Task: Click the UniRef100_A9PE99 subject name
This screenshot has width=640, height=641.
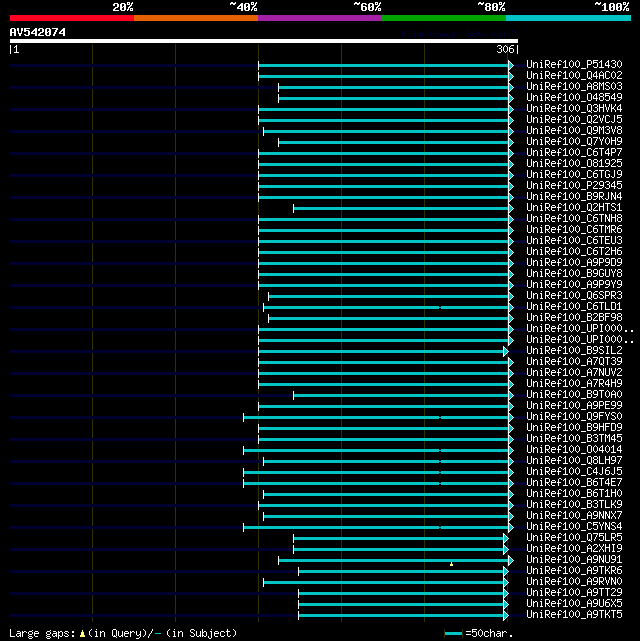Action: pos(574,406)
